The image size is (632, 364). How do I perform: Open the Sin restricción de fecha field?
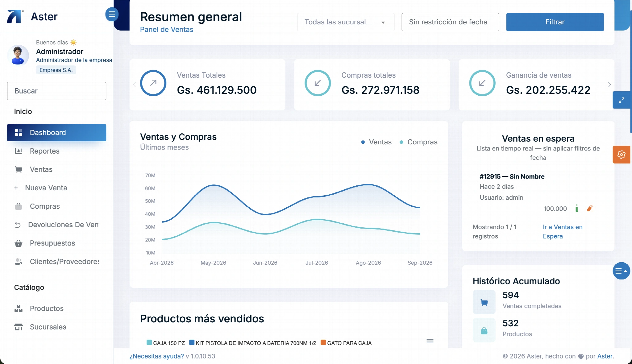pyautogui.click(x=450, y=22)
